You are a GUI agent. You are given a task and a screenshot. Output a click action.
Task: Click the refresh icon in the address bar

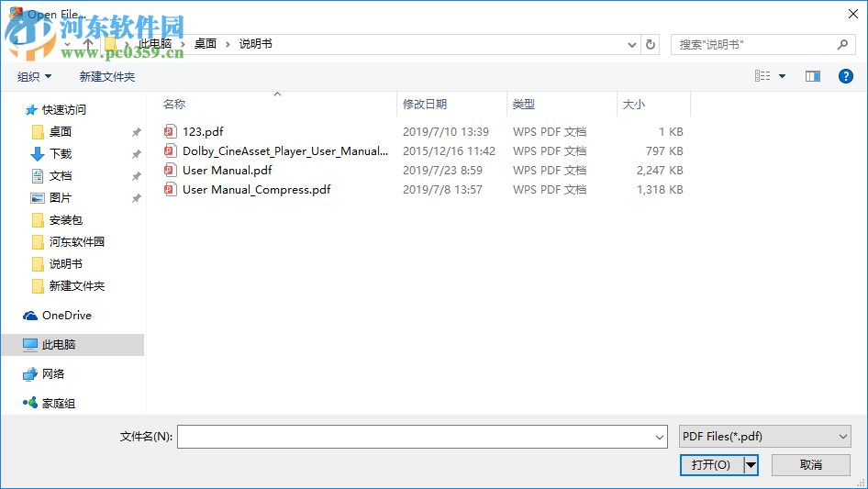pyautogui.click(x=651, y=44)
